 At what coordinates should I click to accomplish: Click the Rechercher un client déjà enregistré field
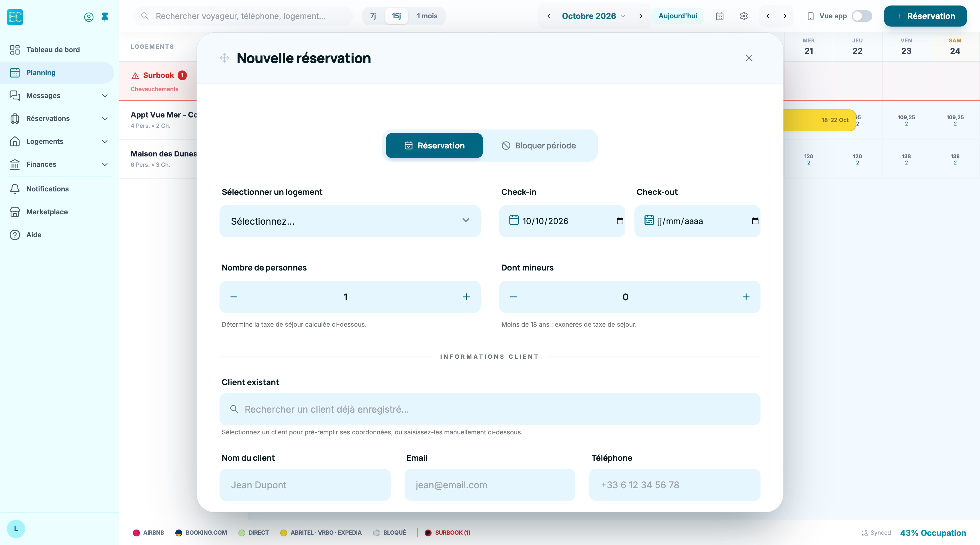(490, 409)
